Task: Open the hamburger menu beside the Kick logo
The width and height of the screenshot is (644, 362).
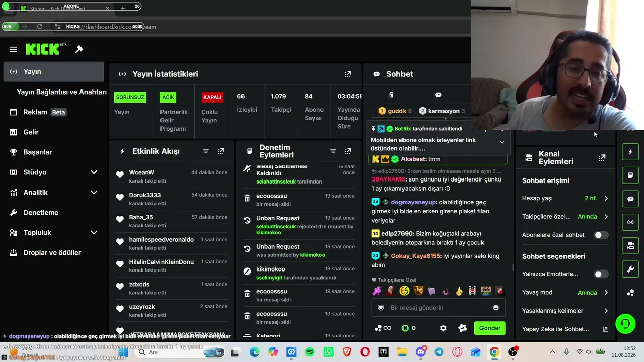Action: (14, 49)
